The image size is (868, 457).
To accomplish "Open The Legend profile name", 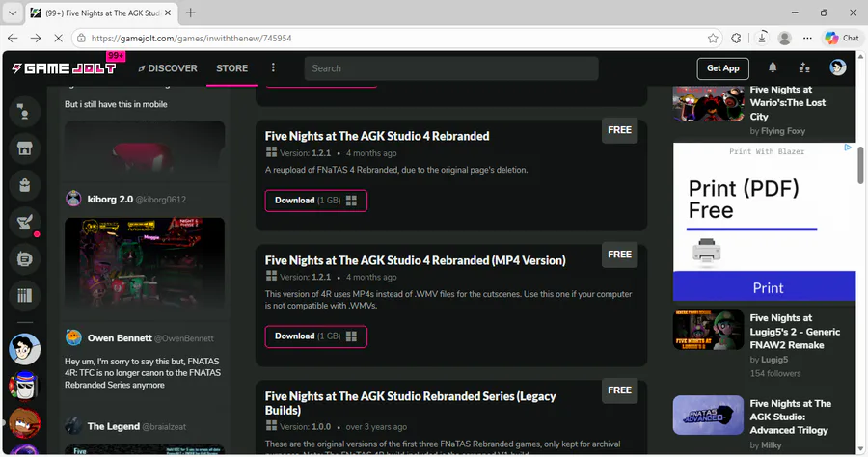I will [114, 426].
